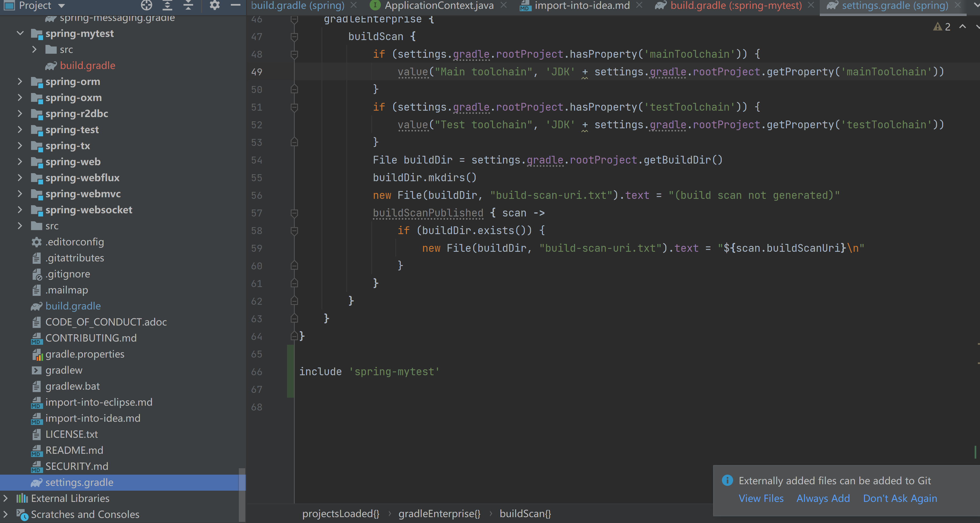This screenshot has height=523, width=980.
Task: Collapse the spring-mytest module
Action: tap(20, 33)
